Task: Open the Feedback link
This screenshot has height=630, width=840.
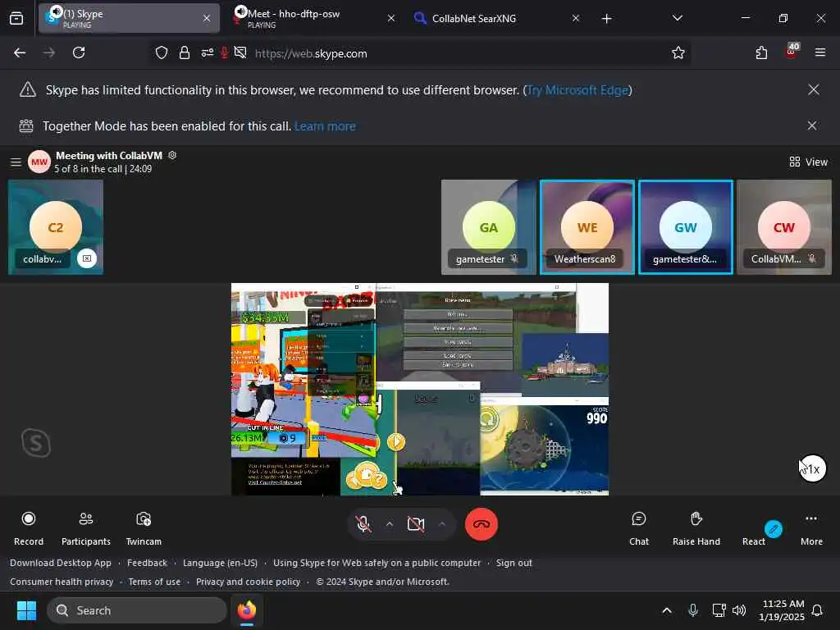Action: point(147,563)
